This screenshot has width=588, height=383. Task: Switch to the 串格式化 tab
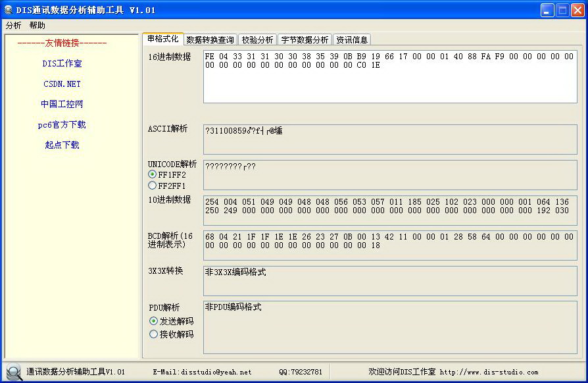[x=162, y=39]
